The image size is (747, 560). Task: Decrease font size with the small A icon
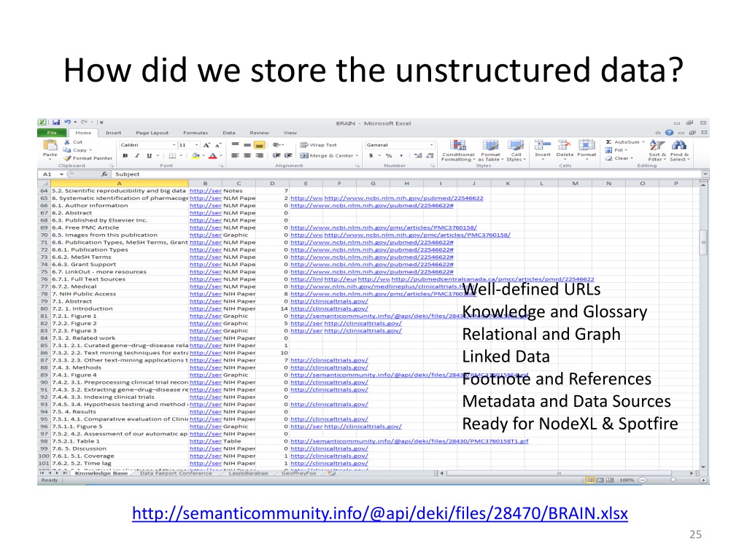(218, 145)
